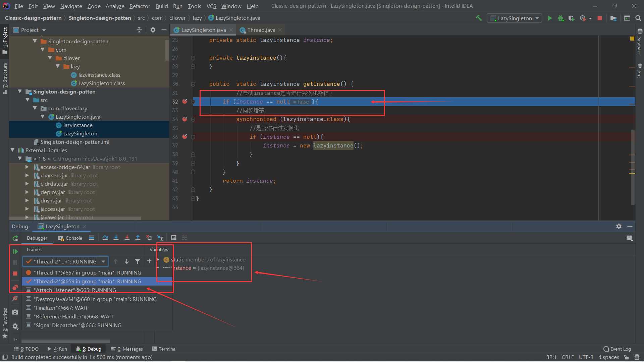Collapse src folder node
The image size is (644, 362).
point(28,100)
